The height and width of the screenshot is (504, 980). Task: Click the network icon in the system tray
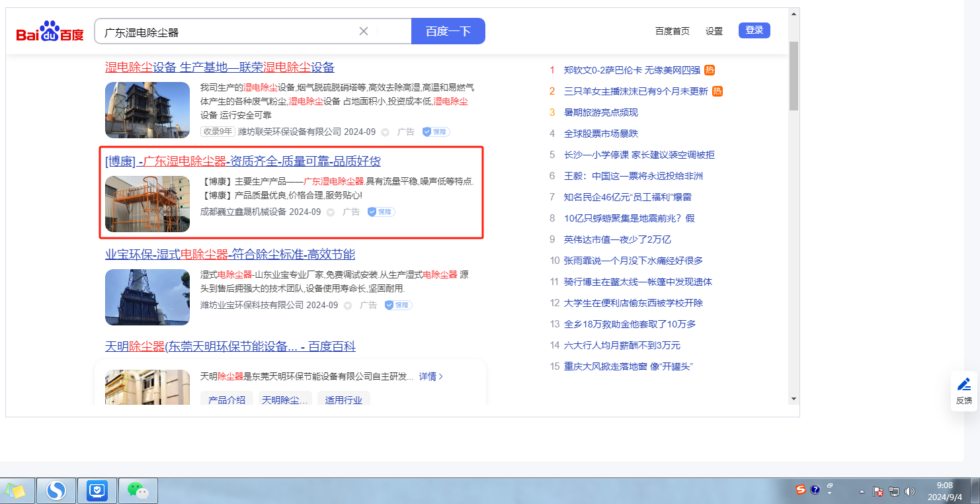[894, 491]
